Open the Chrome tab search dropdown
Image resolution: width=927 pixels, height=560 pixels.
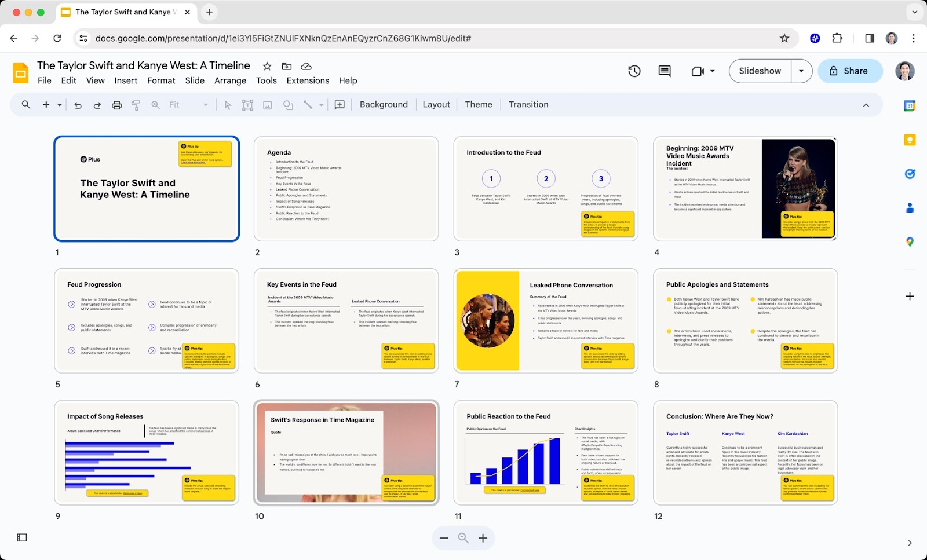coord(914,12)
